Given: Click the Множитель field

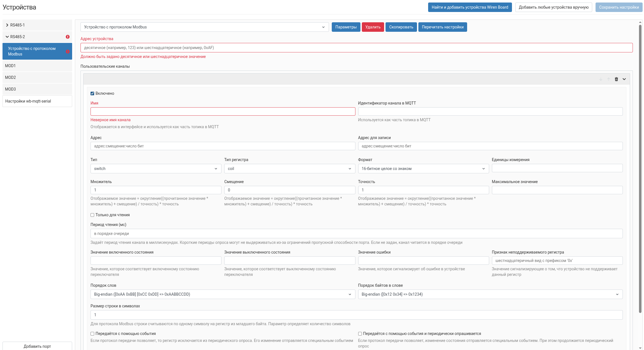Looking at the screenshot, I should coord(156,190).
